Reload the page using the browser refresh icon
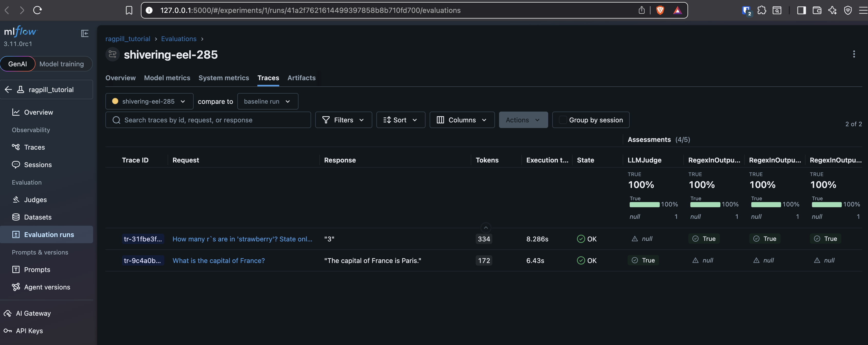The image size is (868, 345). [x=37, y=10]
